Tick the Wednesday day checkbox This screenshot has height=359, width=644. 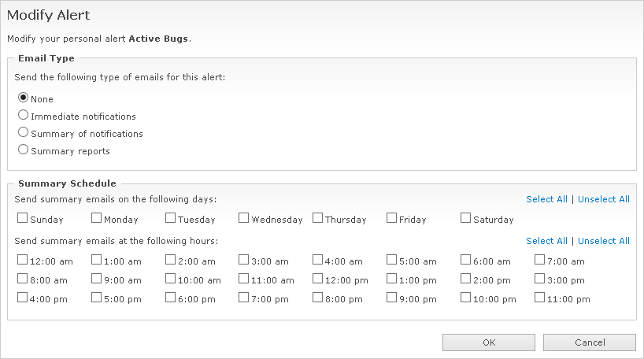244,219
